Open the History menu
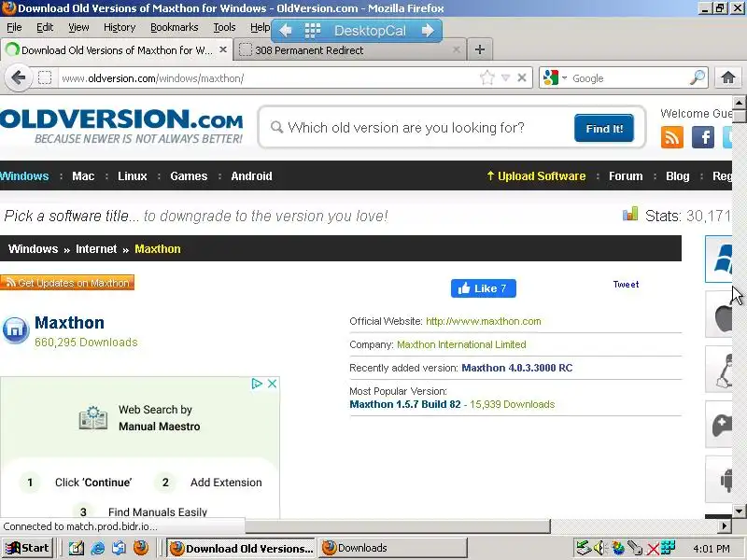This screenshot has height=560, width=747. (x=120, y=27)
